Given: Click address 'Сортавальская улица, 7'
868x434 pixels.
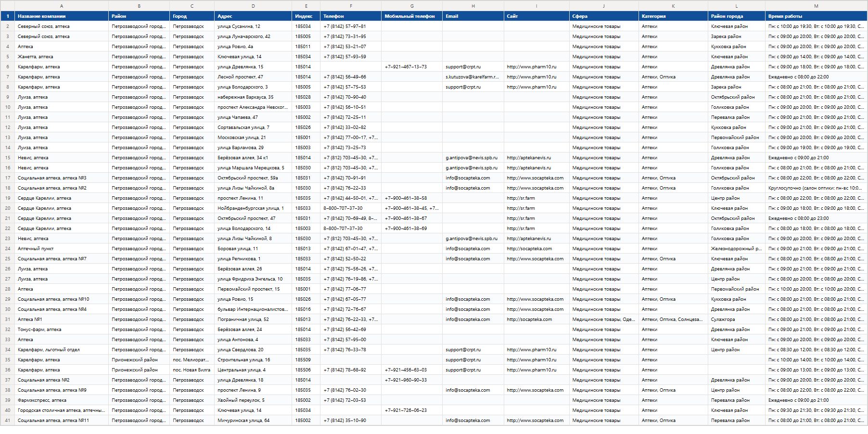Looking at the screenshot, I should pyautogui.click(x=253, y=128).
